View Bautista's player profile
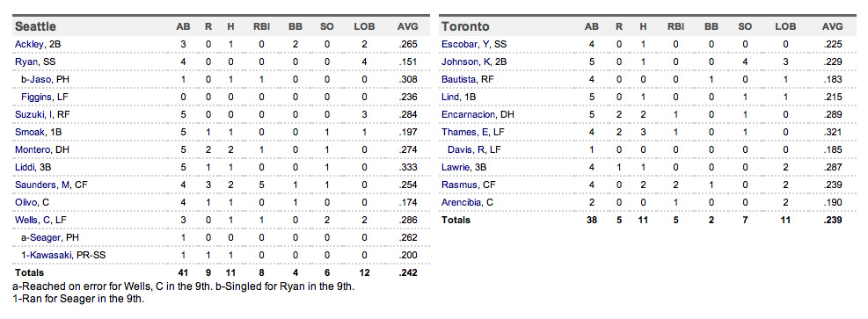 (x=459, y=80)
